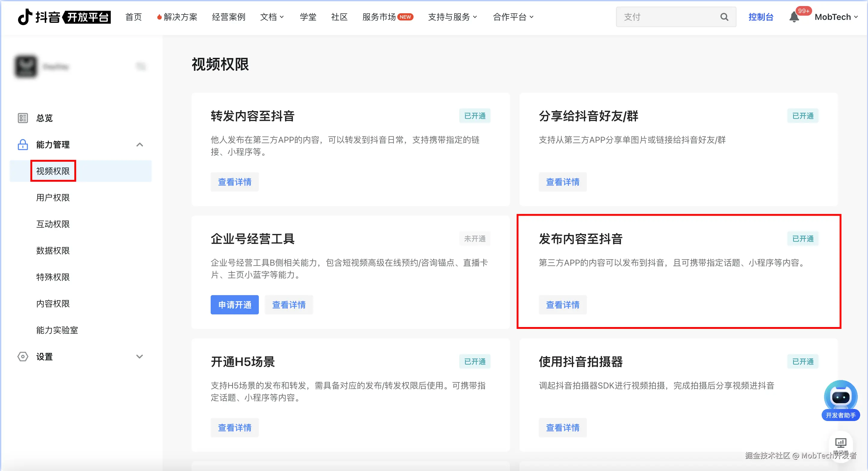Click the feedback screen icon at bottom right
The height and width of the screenshot is (471, 868).
840,443
